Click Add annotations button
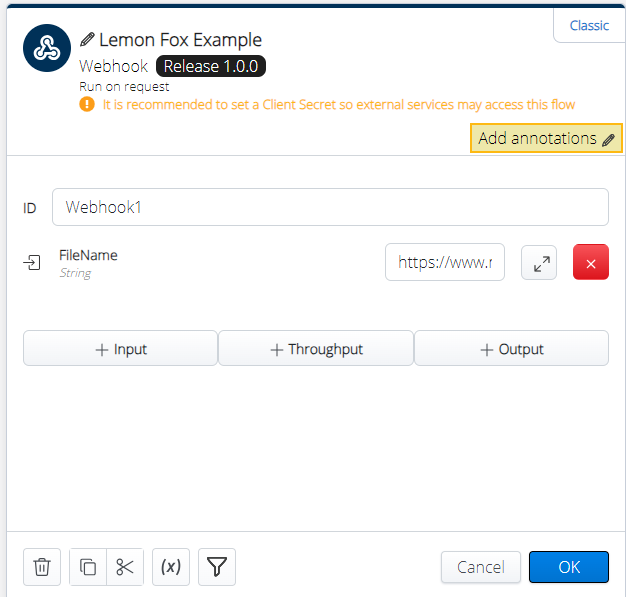Viewport: 626px width, 597px height. point(546,139)
